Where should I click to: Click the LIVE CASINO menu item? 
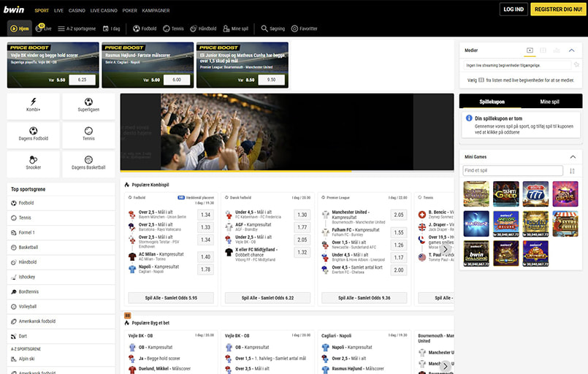(104, 10)
